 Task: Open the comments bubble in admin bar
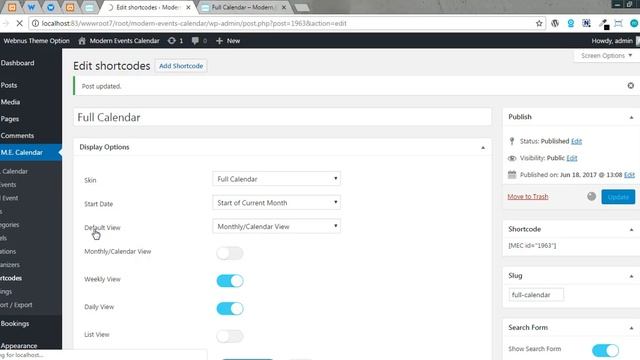click(195, 41)
